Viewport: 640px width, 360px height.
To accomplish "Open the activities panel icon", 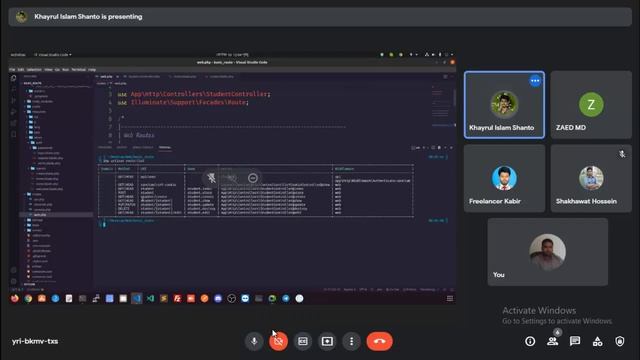I will point(598,341).
